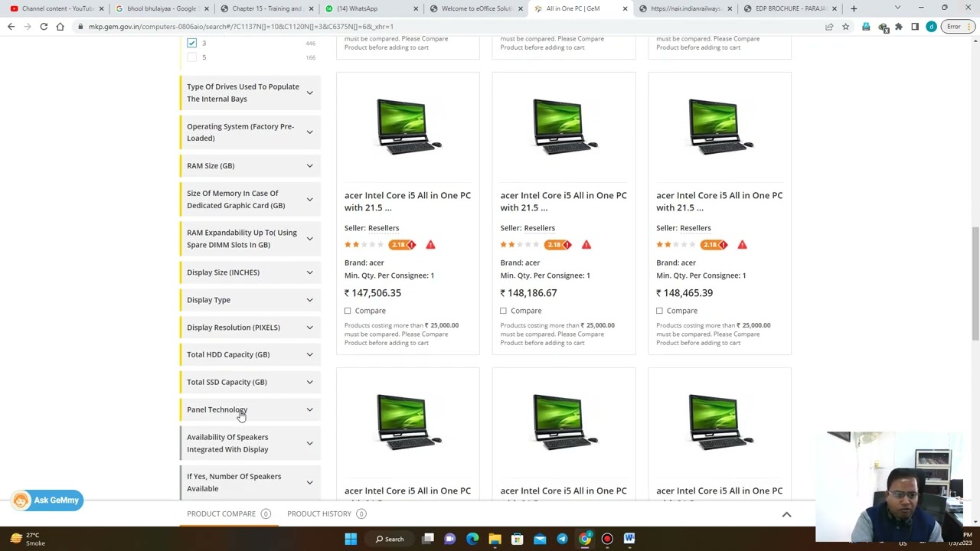
Task: Expand Size Of Memory Dedicated Graphic Card filter
Action: click(250, 199)
